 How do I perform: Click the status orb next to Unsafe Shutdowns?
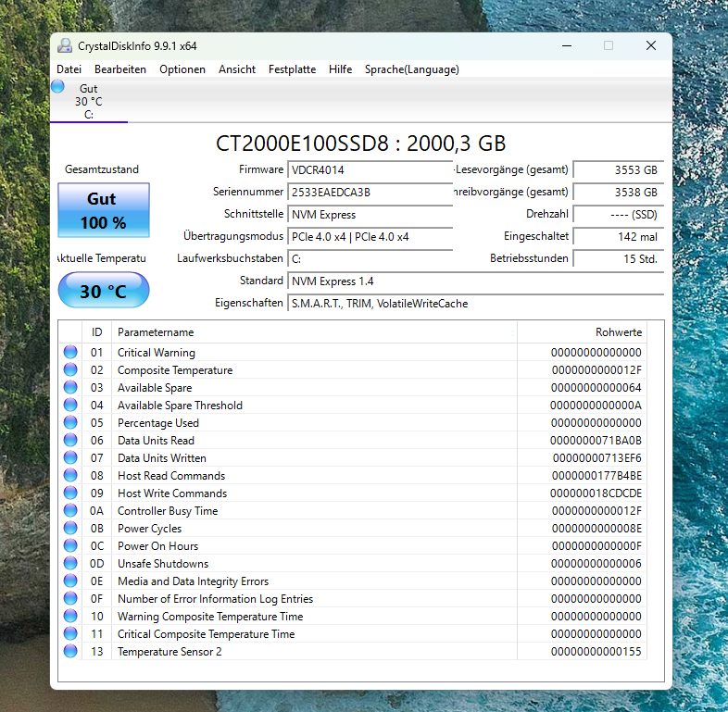pos(70,563)
